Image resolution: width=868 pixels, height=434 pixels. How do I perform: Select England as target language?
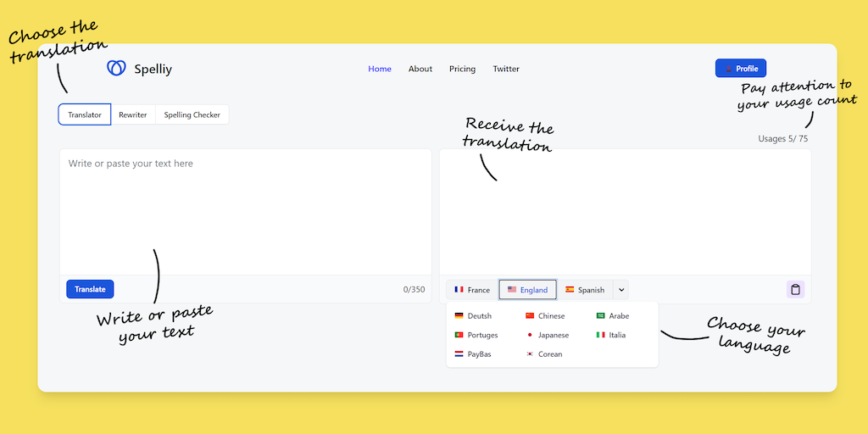pos(527,290)
